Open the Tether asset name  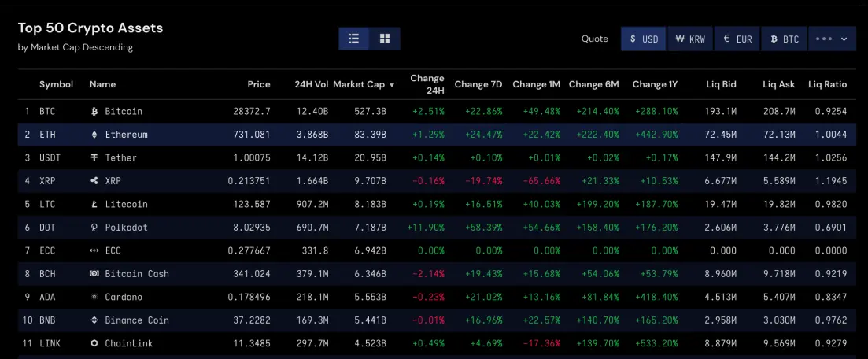[x=120, y=158]
